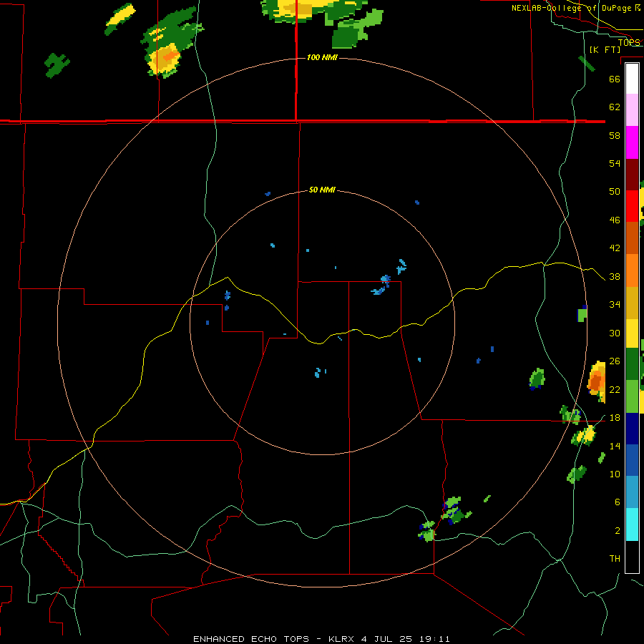Image resolution: width=644 pixels, height=644 pixels.
Task: Click the 'TOPS' legend title
Action: tap(629, 42)
